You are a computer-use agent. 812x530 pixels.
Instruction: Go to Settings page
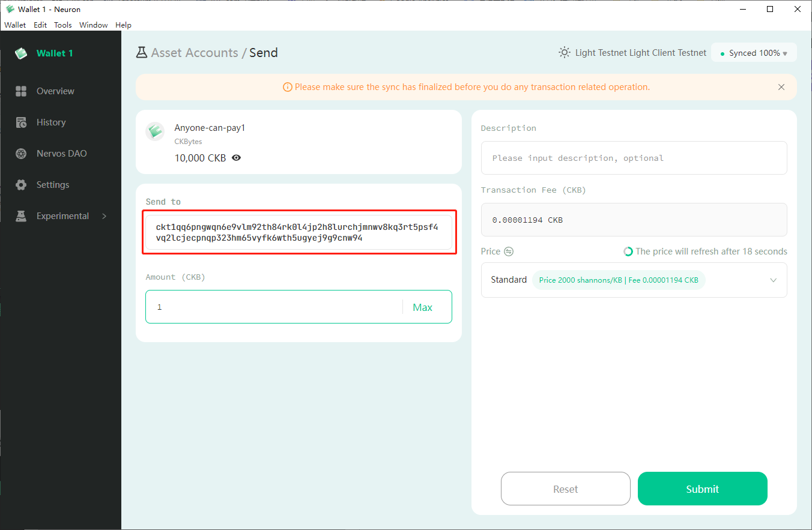click(53, 185)
